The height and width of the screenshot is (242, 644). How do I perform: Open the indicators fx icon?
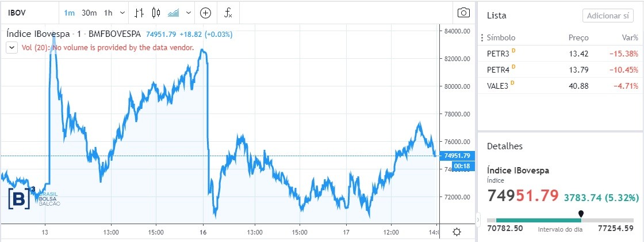(x=228, y=13)
